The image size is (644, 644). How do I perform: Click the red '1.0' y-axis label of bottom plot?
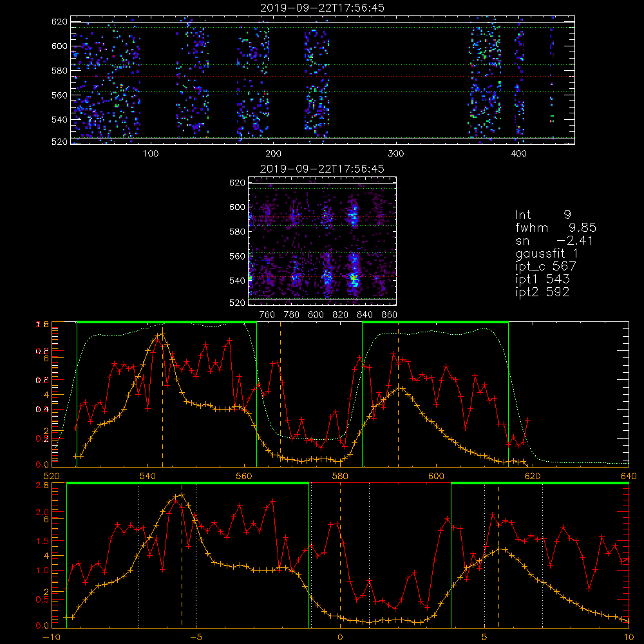43,571
